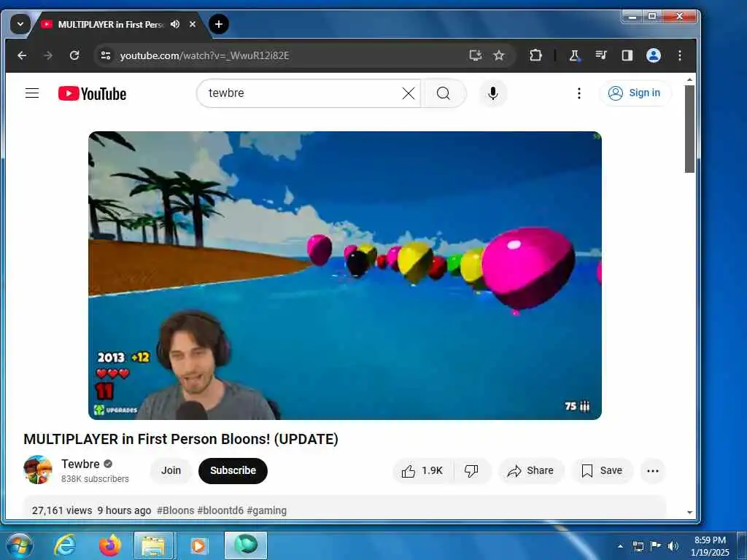Image resolution: width=747 pixels, height=560 pixels.
Task: Open the clock showing 8:59 PM
Action: click(x=710, y=546)
